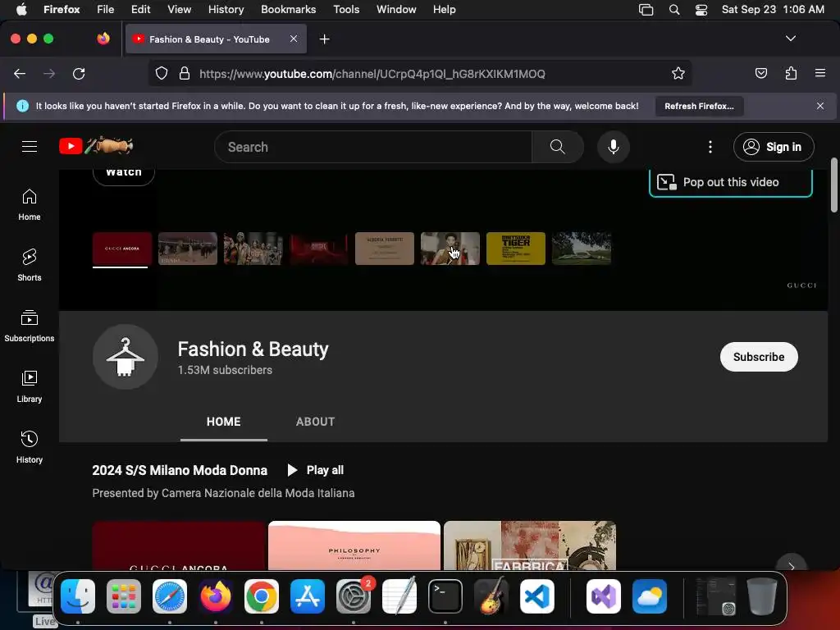Click the Sign in button
The width and height of the screenshot is (840, 630).
tap(774, 147)
